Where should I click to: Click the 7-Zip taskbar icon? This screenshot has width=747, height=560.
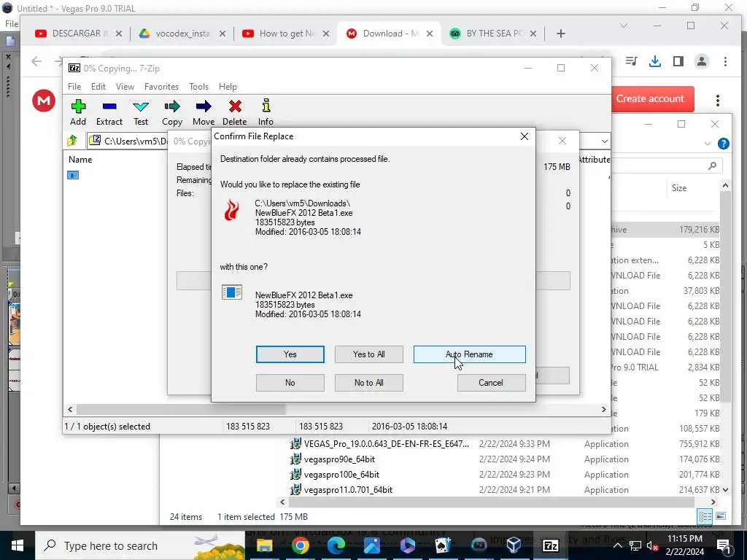(550, 545)
